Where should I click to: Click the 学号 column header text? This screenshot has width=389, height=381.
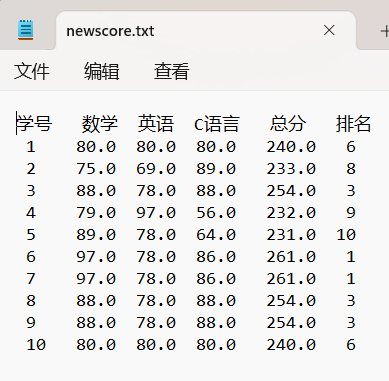coord(34,124)
